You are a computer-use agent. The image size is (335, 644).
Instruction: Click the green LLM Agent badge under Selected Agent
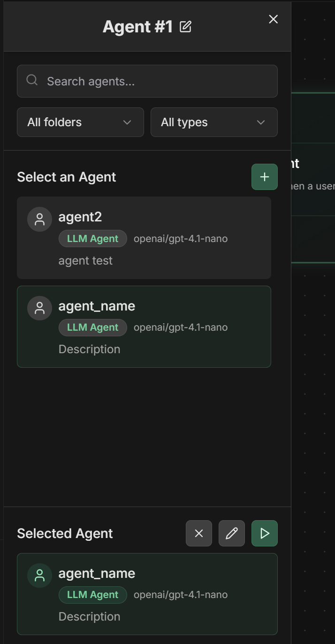(x=92, y=595)
